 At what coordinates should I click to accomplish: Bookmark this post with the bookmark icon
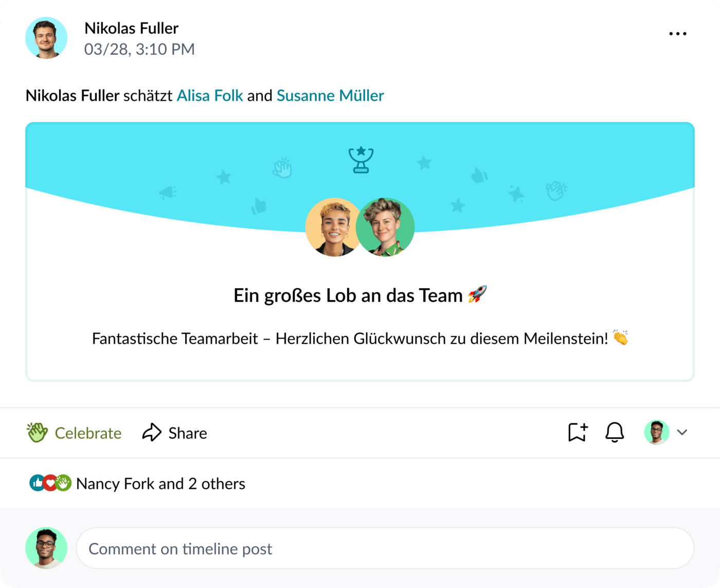578,432
